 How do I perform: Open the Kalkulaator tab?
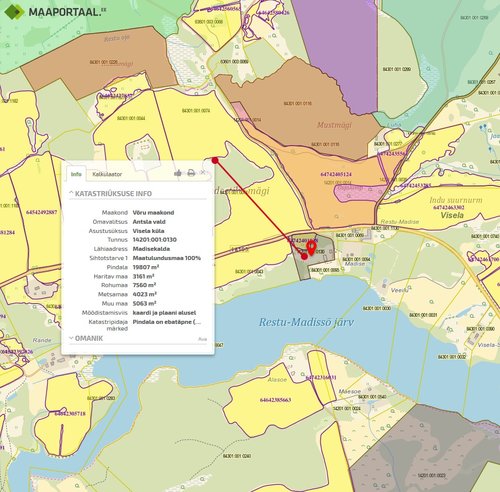coord(107,174)
